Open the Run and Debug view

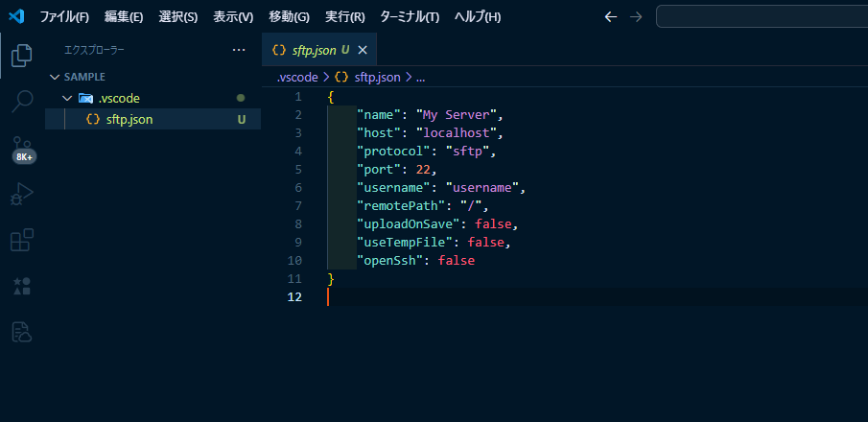(x=22, y=195)
